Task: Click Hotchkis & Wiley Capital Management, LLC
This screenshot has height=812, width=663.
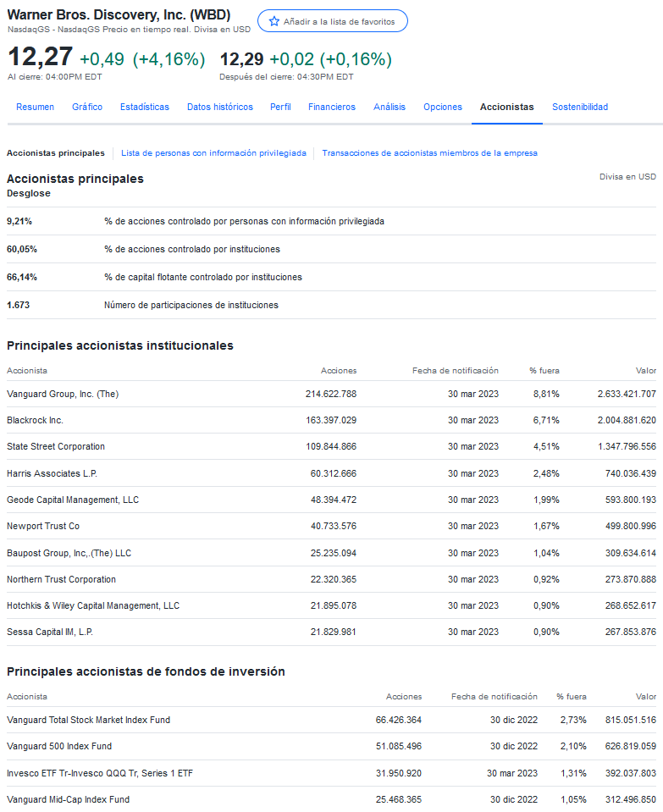Action: pos(92,606)
